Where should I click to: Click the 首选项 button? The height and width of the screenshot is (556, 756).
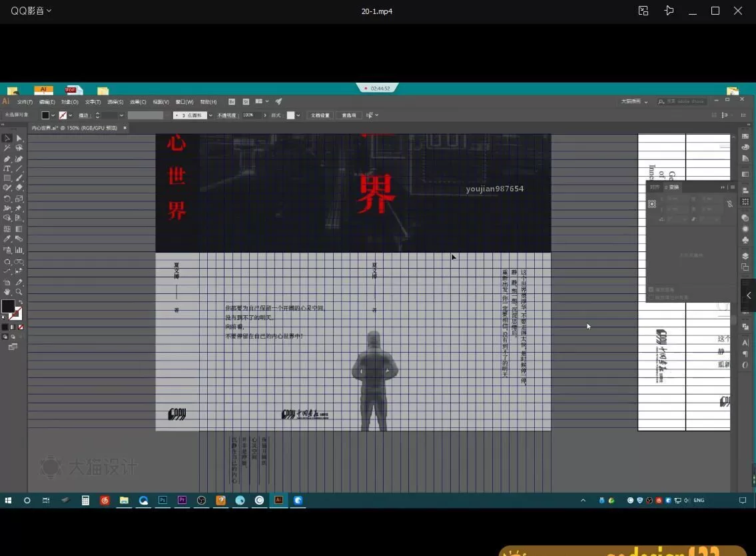click(x=349, y=115)
